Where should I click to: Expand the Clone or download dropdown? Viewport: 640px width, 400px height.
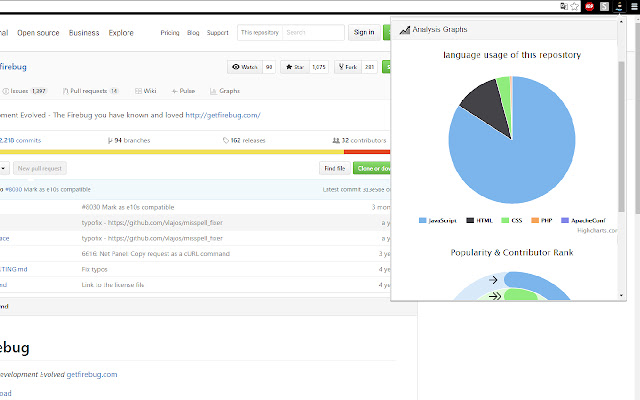pos(371,168)
